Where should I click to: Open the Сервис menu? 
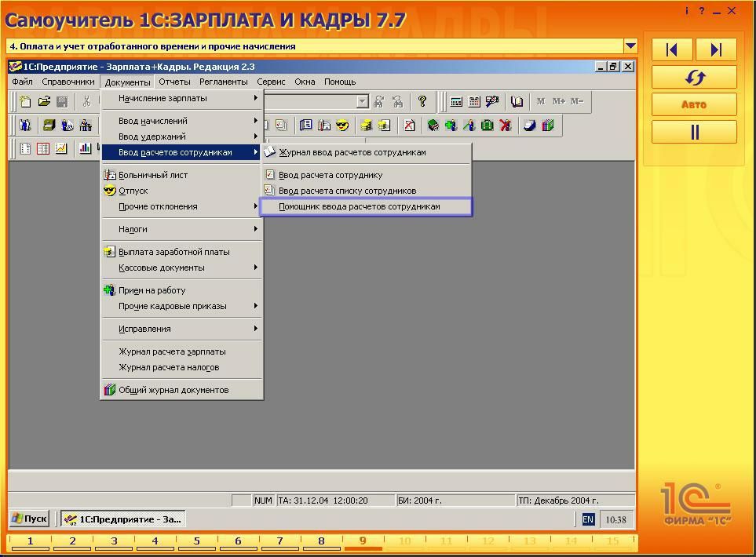tap(271, 82)
